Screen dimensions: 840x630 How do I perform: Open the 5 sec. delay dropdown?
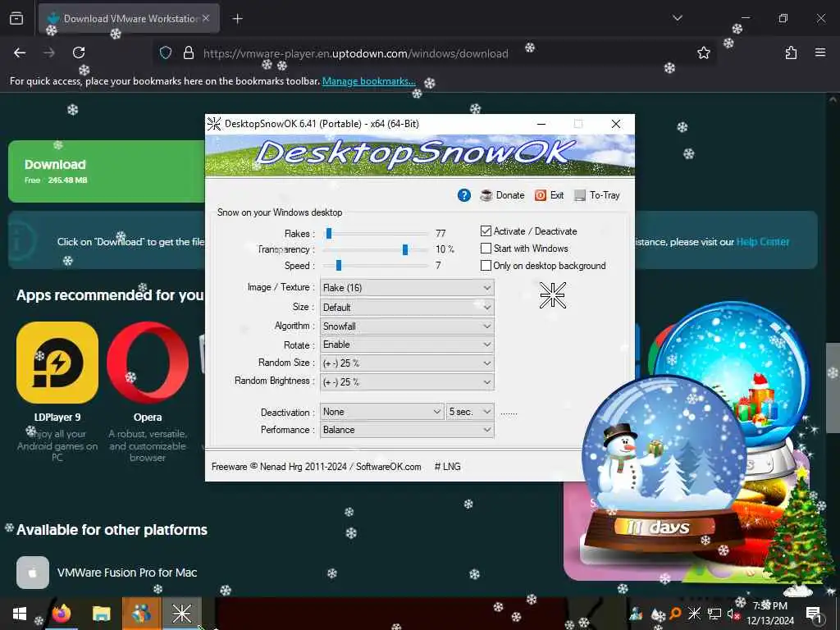tap(470, 412)
